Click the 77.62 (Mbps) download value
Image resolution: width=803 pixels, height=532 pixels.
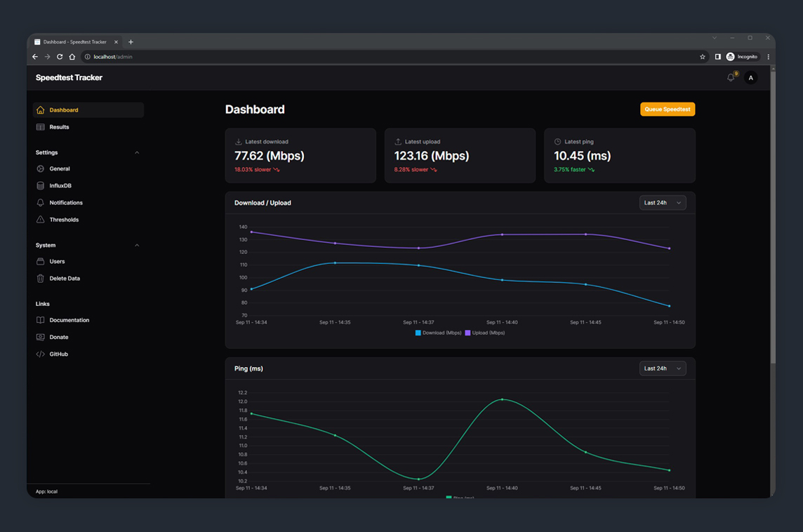pos(270,156)
